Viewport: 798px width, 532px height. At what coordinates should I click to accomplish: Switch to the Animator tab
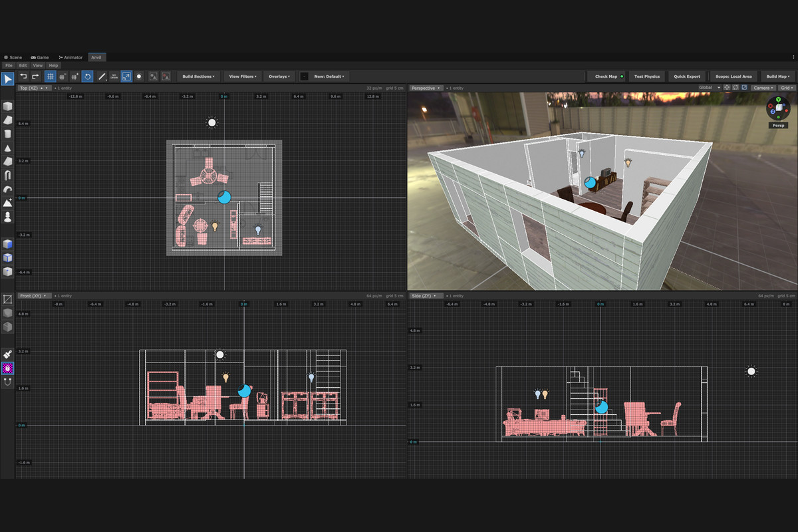(70, 58)
